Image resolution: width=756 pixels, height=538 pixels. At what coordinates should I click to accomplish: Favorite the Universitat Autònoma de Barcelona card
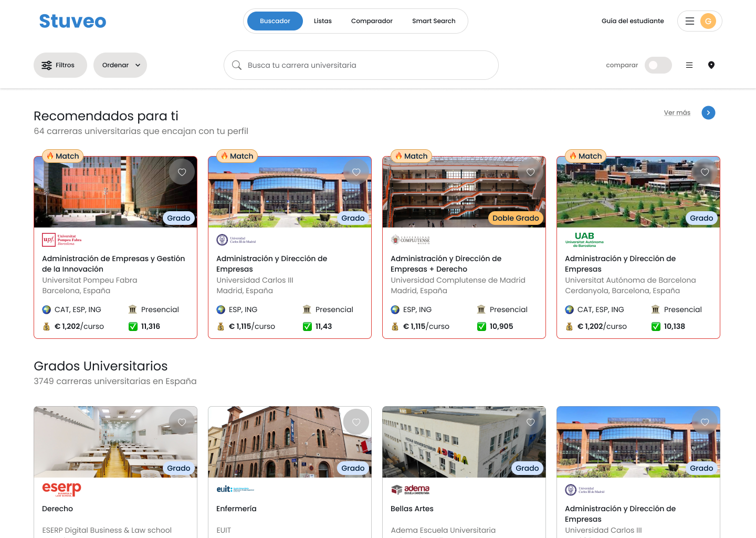click(x=705, y=172)
